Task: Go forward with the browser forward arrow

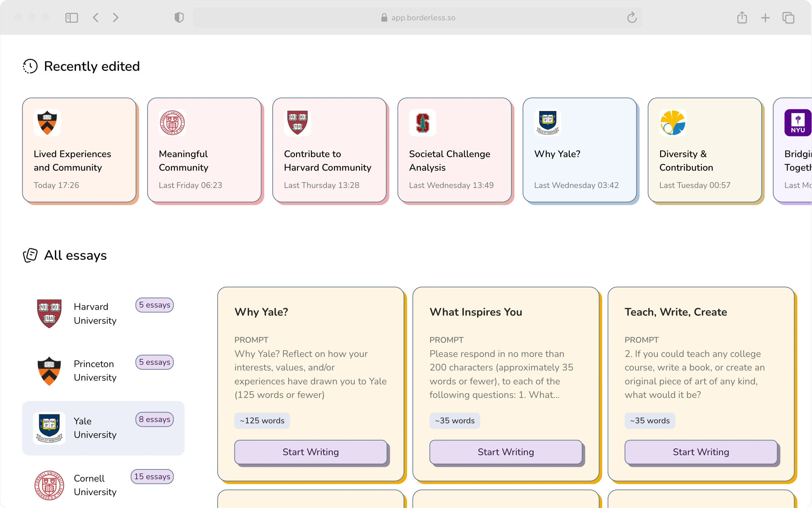Action: pyautogui.click(x=116, y=18)
